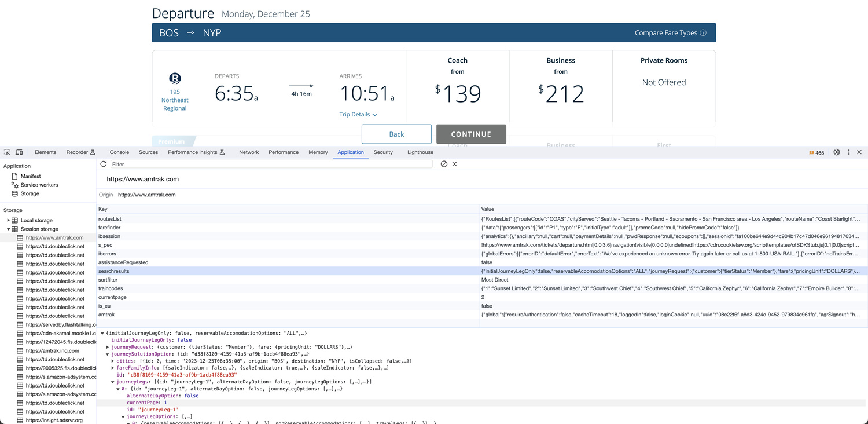Screen dimensions: 868x424
Task: Select the s_pec storage row
Action: 482,245
